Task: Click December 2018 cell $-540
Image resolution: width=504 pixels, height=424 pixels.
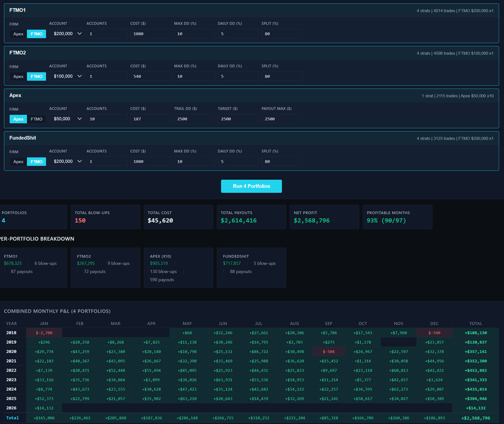Action: pyautogui.click(x=434, y=333)
